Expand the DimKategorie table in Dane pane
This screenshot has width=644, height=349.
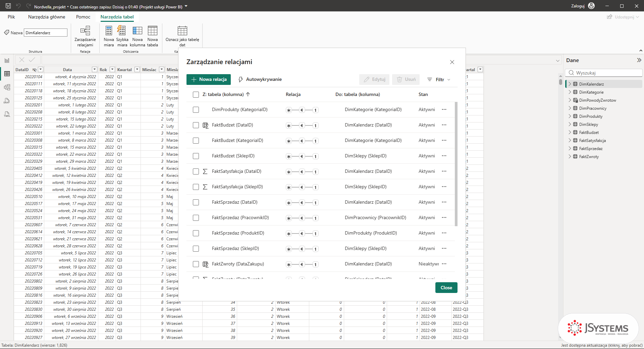coord(570,92)
